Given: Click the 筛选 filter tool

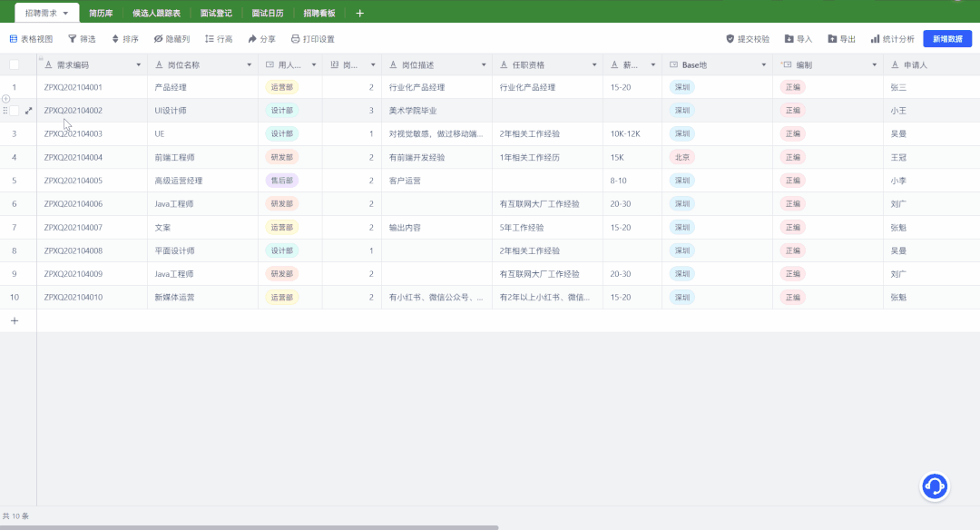Looking at the screenshot, I should pos(82,39).
